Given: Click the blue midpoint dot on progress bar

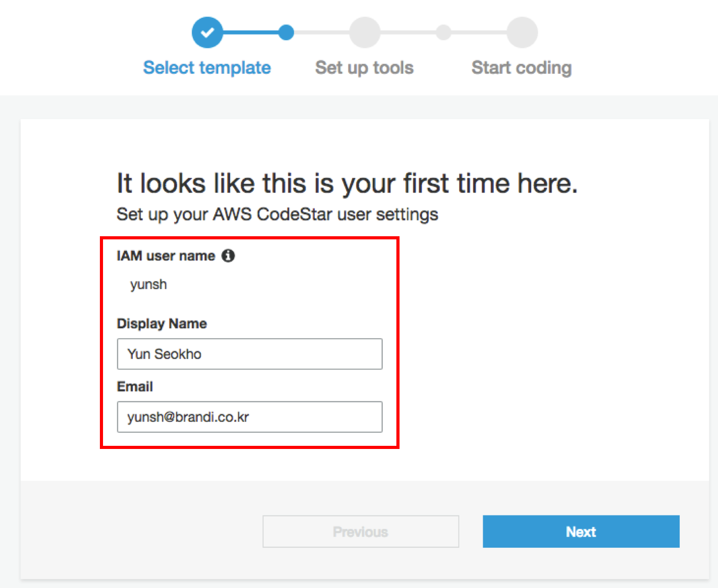Looking at the screenshot, I should pos(286,32).
